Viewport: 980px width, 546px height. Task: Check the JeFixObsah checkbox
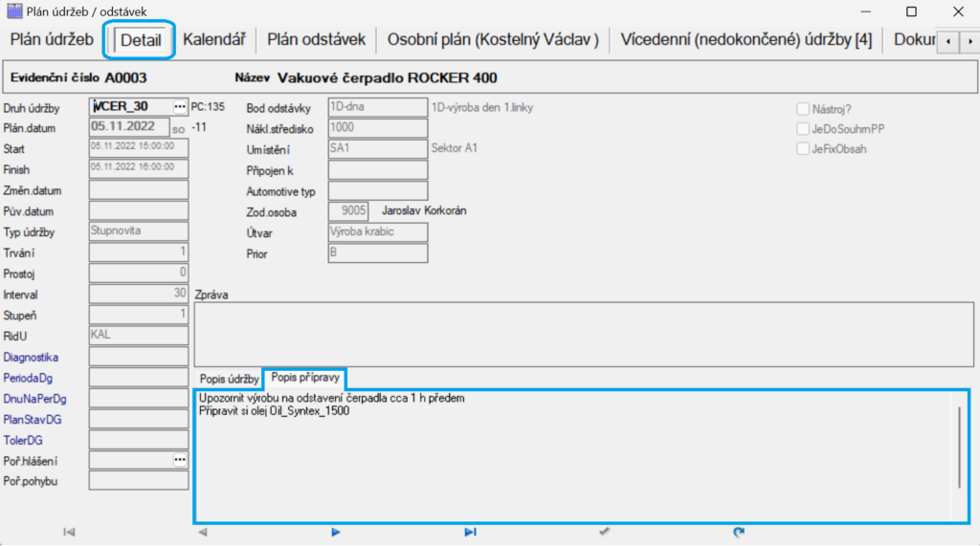click(803, 148)
